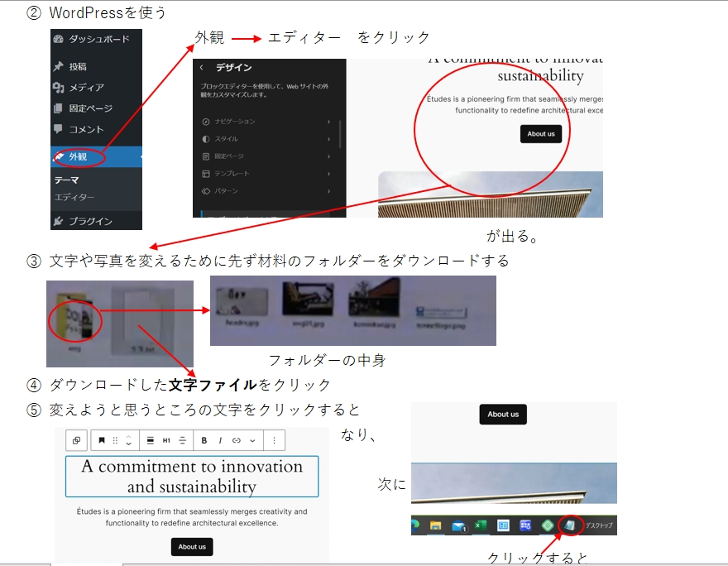Open the Excel icon in taskbar

[x=480, y=525]
